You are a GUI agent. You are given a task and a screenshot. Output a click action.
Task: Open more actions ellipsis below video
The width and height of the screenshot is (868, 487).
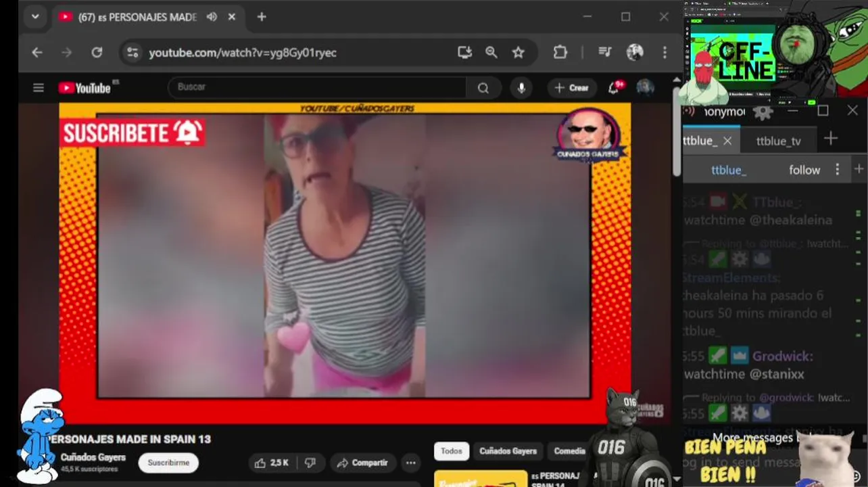pyautogui.click(x=410, y=463)
